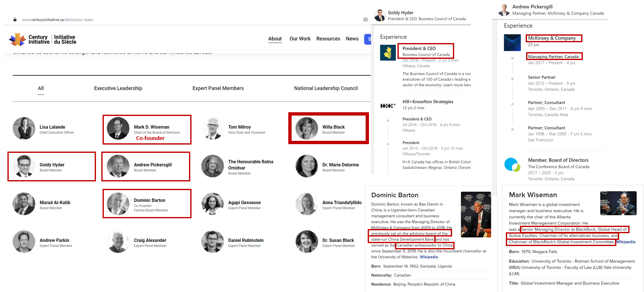
Task: Click the Dr. Marie Delorme name text
Action: click(x=341, y=165)
